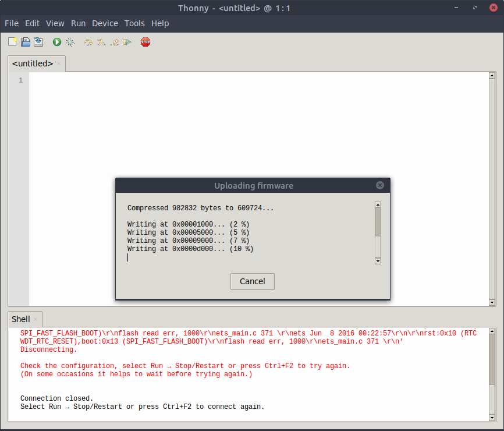Screen dimensions: 504x431
Task: Click the Step into debug icon
Action: pos(101,42)
